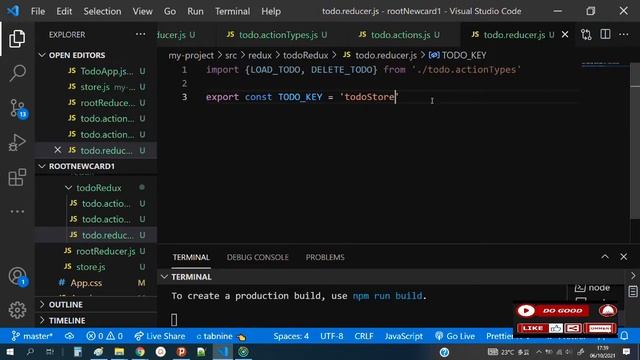Click the Prettier status item
640x360 pixels.
[500, 336]
